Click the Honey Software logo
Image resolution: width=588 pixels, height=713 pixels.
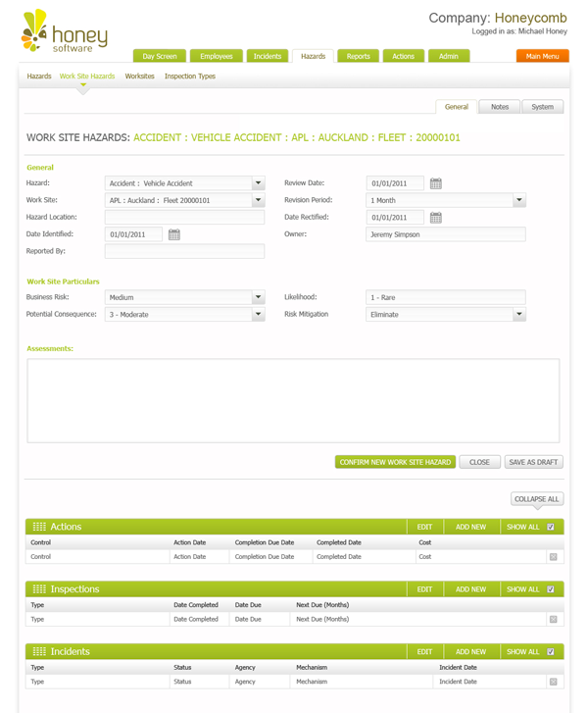tap(64, 32)
